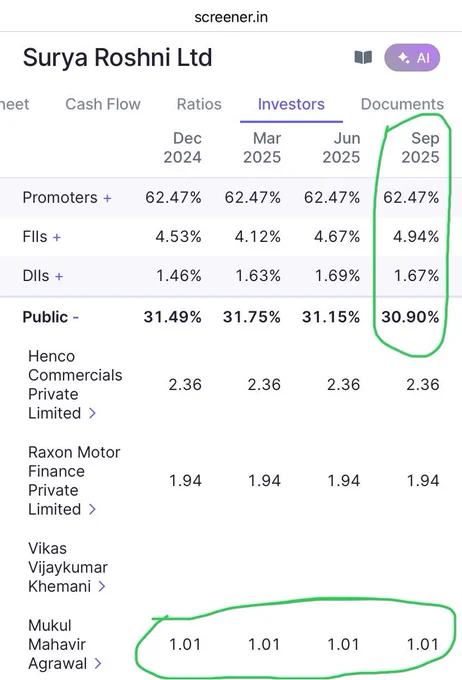
Task: Open Henco Commercials Private Limited chevron
Action: click(x=92, y=413)
